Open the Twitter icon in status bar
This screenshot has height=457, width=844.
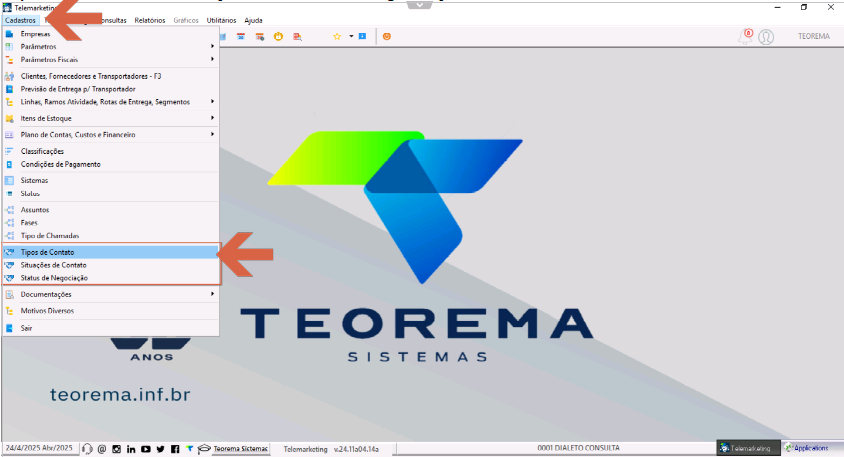coord(160,449)
